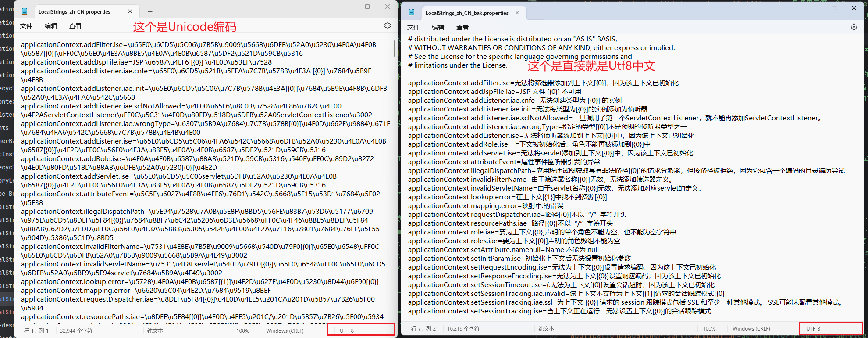868x338 pixels.
Task: Click line 'applicationContext.mapping.error=映射中.的错误'
Action: pos(486,205)
